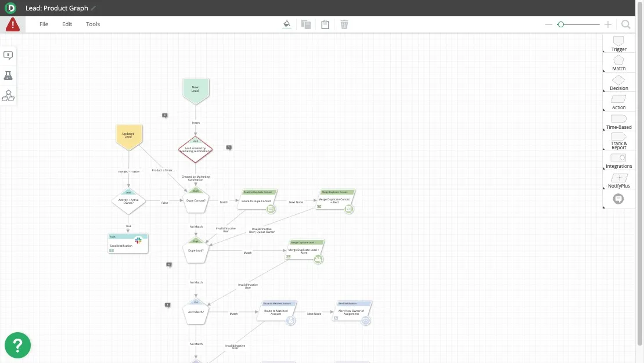Image resolution: width=644 pixels, height=363 pixels.
Task: Click the 'merged - master' edge label
Action: (129, 171)
